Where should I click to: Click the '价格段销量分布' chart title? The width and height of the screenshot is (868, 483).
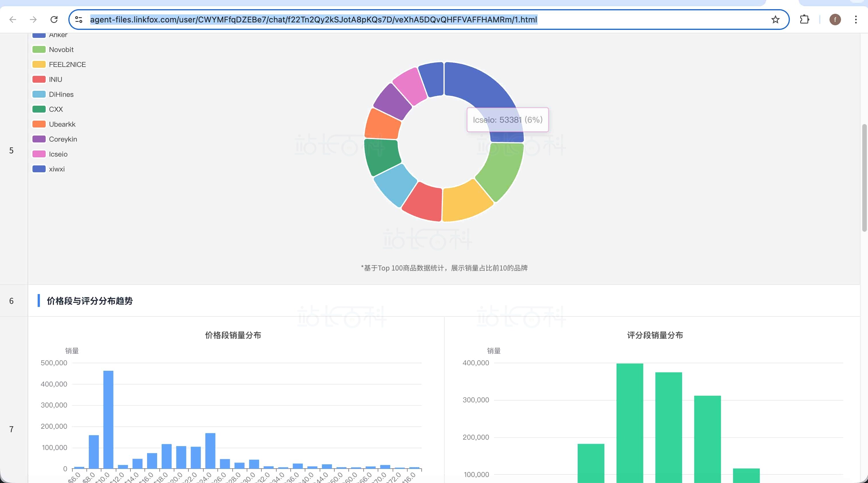[x=233, y=335]
